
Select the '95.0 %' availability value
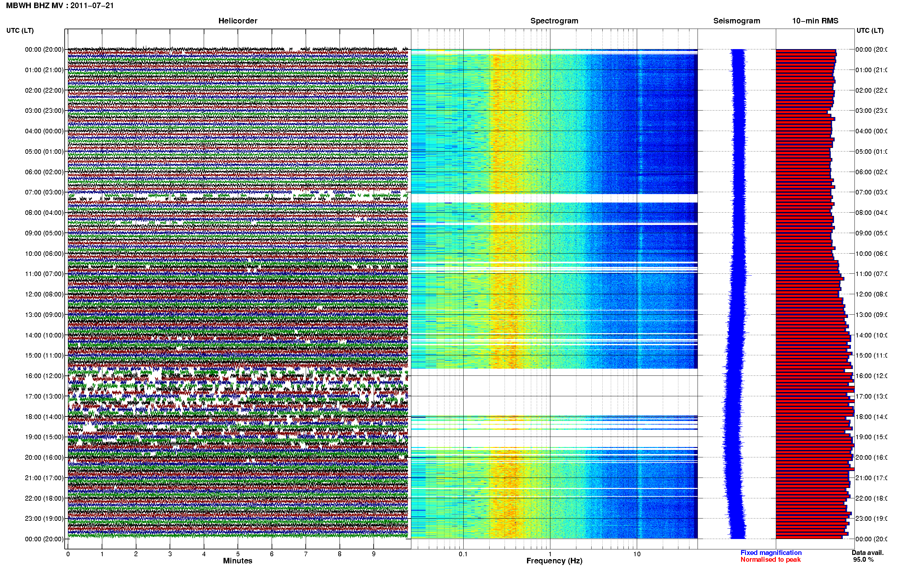point(863,560)
